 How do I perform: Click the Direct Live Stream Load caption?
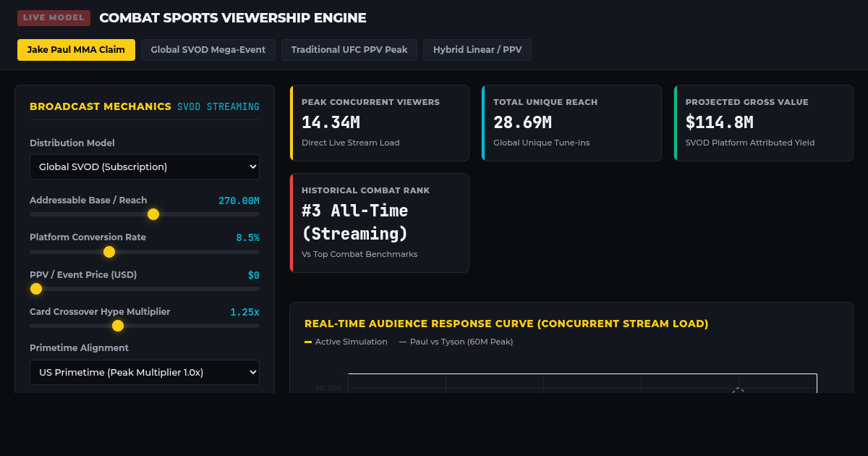coord(351,143)
